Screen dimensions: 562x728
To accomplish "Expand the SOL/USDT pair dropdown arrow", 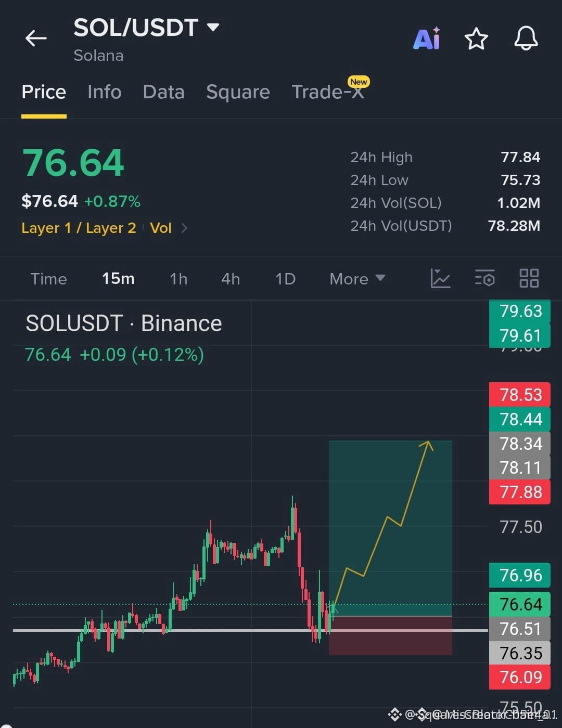I will tap(213, 27).
